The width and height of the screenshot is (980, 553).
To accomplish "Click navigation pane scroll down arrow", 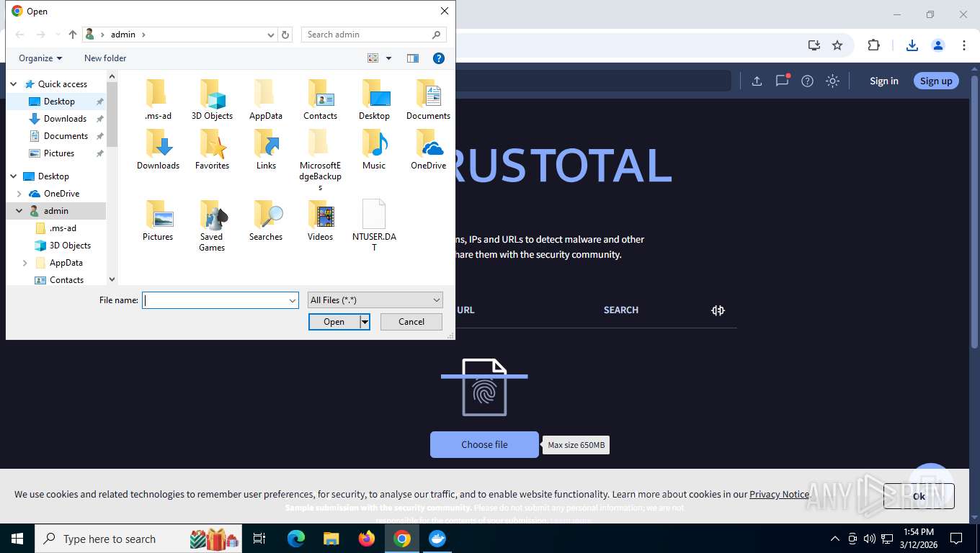I will (x=112, y=279).
